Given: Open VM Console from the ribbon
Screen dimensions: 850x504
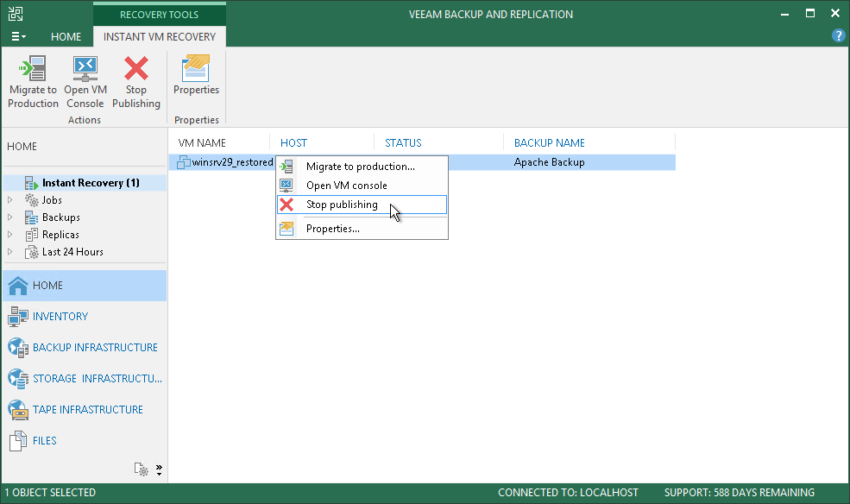Looking at the screenshot, I should (85, 82).
